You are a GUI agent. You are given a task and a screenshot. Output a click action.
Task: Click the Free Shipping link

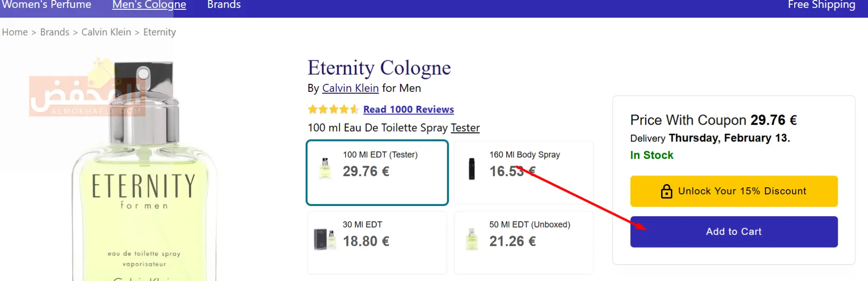coord(821,5)
